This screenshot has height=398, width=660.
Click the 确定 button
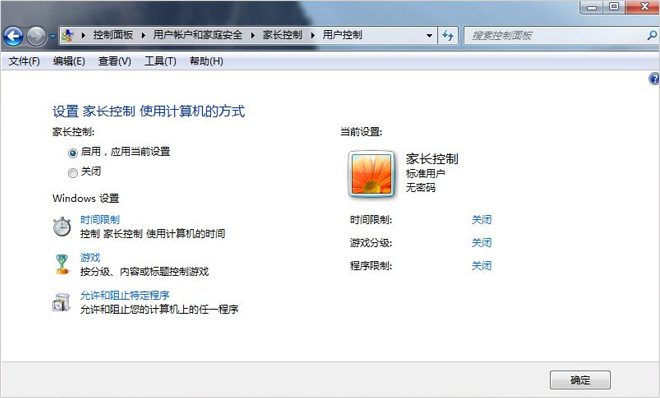pyautogui.click(x=580, y=380)
